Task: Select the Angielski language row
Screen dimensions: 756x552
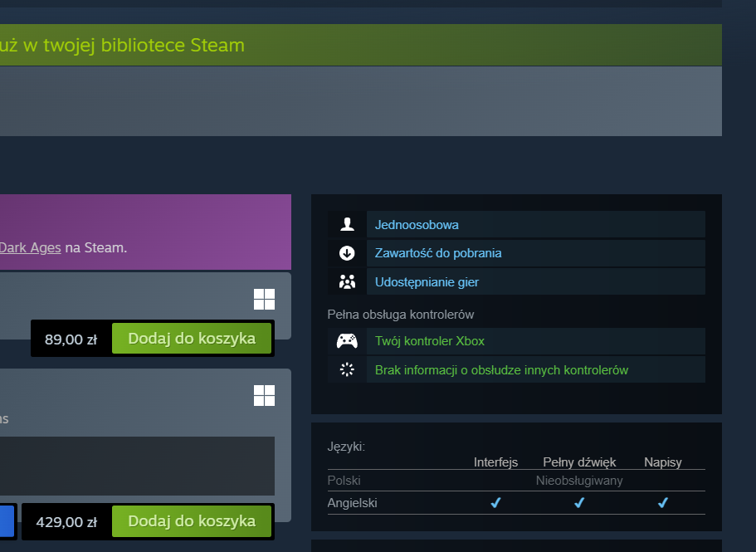Action: click(x=516, y=503)
